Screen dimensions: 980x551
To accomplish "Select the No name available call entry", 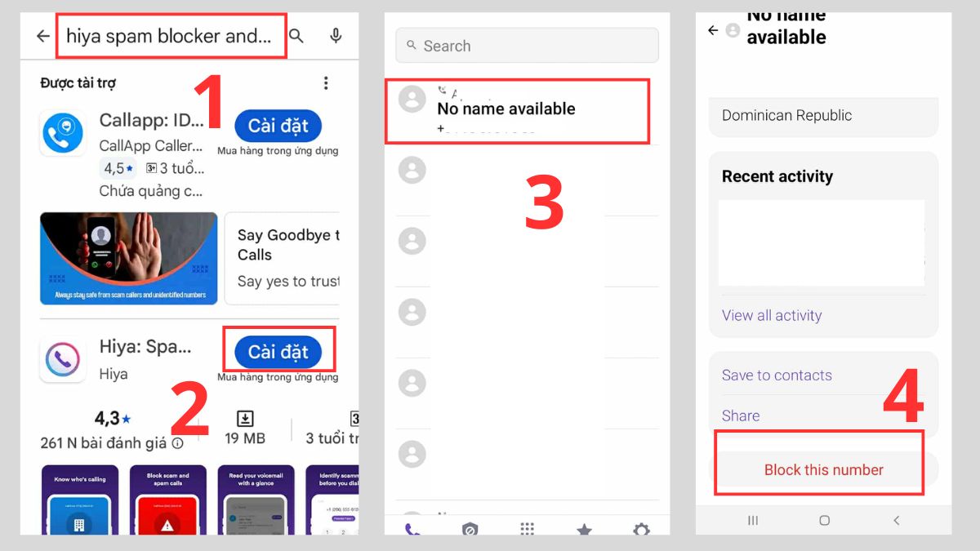I will [517, 111].
